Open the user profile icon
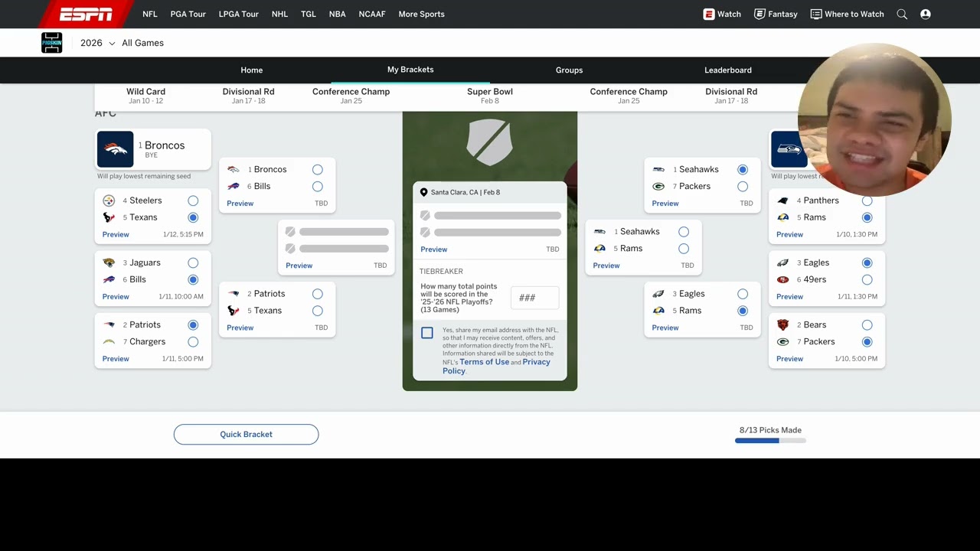 [x=926, y=14]
